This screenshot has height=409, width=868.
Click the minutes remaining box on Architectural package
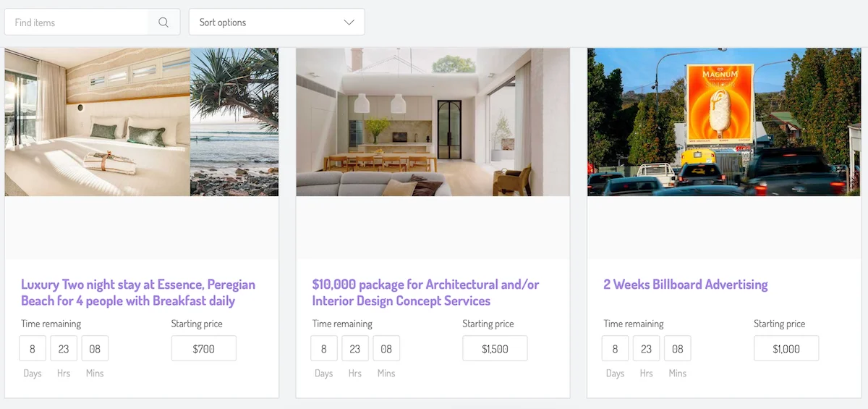[x=386, y=349]
